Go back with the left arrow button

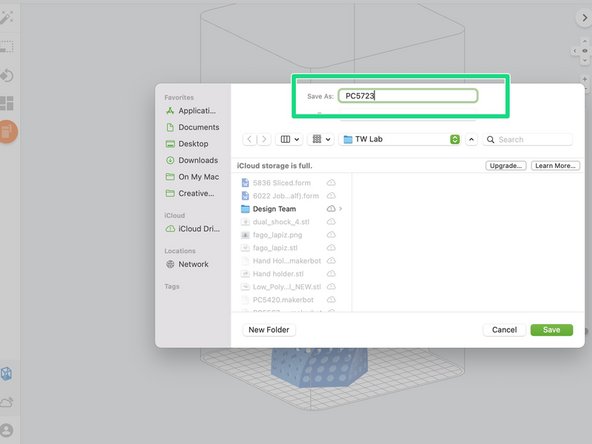click(x=250, y=139)
